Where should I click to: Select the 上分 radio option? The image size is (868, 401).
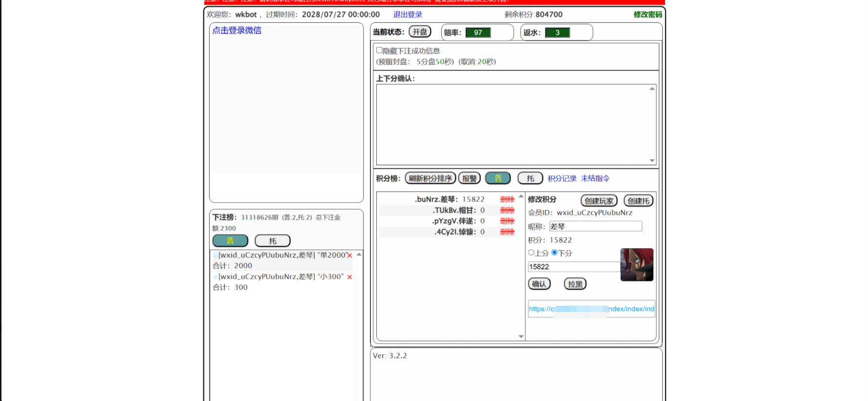coord(531,253)
